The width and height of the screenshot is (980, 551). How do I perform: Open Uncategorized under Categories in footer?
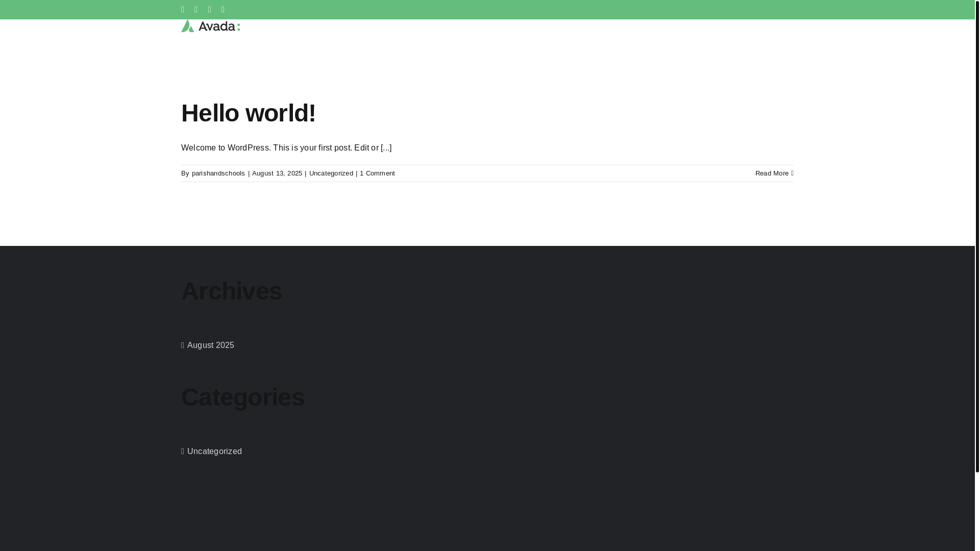point(214,452)
